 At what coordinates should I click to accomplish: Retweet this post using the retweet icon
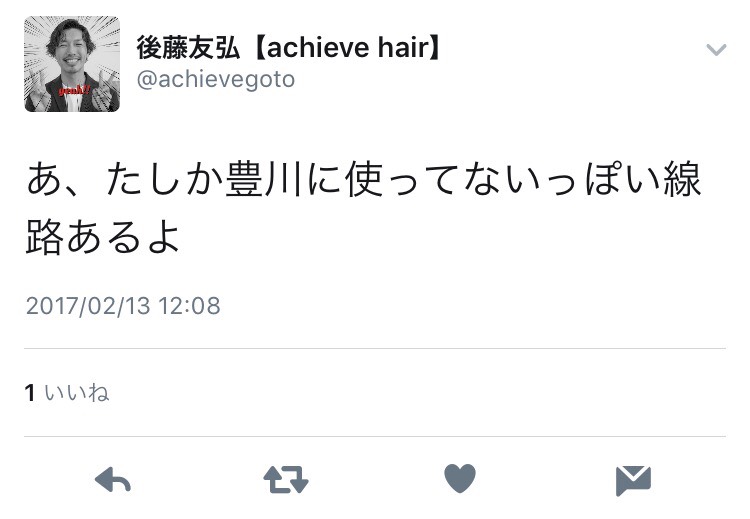tap(286, 479)
